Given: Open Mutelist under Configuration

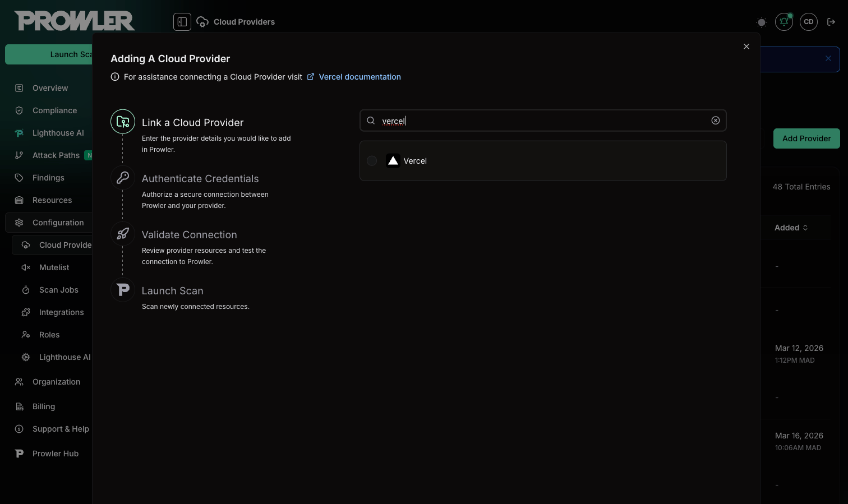Looking at the screenshot, I should (54, 267).
